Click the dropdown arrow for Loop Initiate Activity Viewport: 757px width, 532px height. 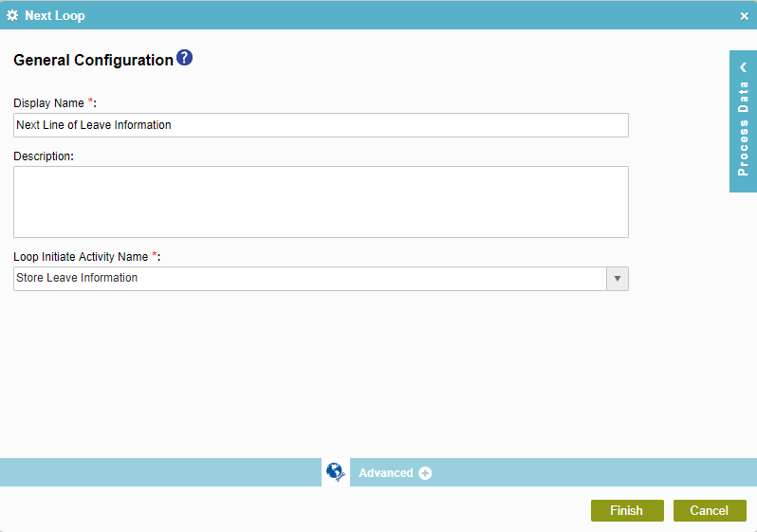pos(618,279)
